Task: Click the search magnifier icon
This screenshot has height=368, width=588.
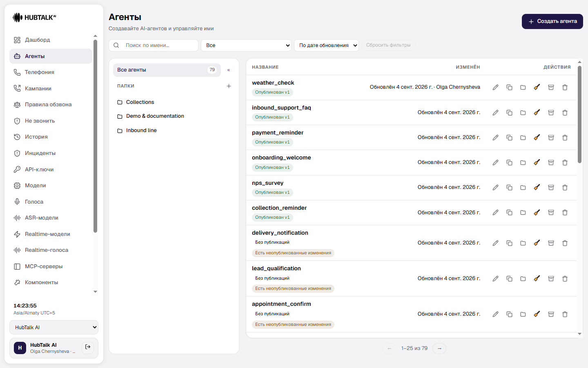Action: [x=116, y=45]
